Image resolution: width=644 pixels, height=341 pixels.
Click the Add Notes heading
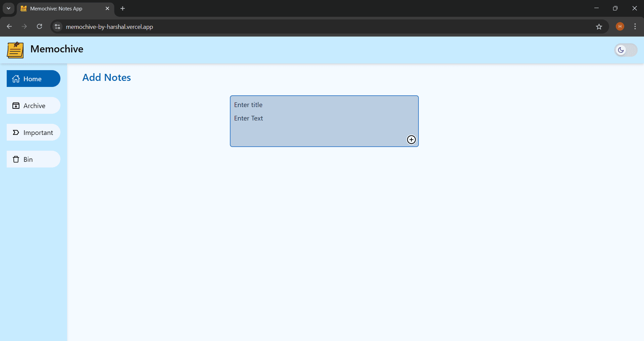click(x=107, y=78)
